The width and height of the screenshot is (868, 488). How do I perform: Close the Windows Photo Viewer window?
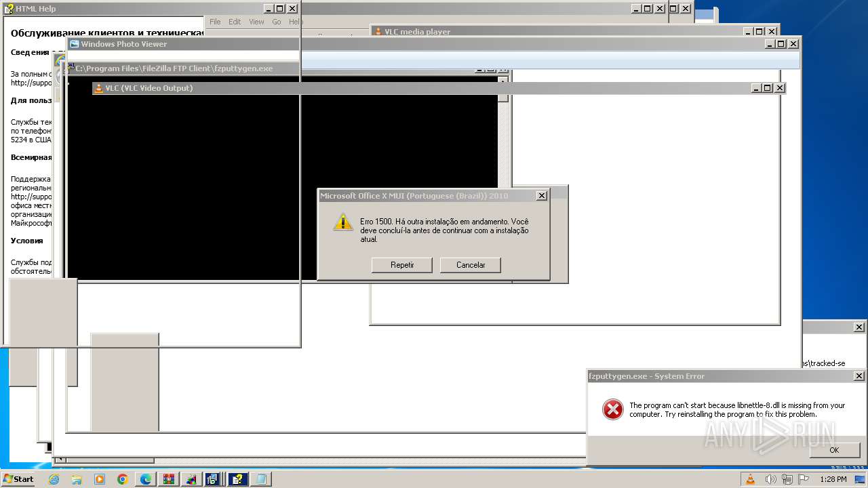click(x=793, y=44)
